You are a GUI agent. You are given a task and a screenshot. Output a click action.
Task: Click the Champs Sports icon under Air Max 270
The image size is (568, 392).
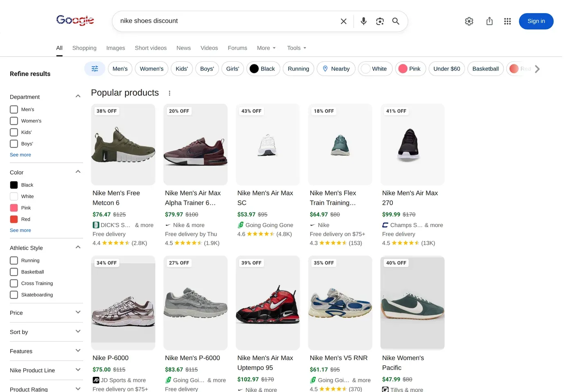385,225
